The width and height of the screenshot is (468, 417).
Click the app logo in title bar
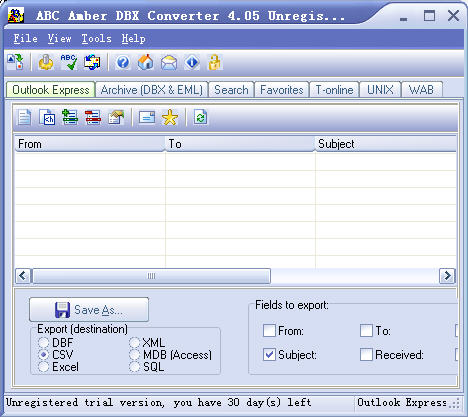pyautogui.click(x=16, y=15)
